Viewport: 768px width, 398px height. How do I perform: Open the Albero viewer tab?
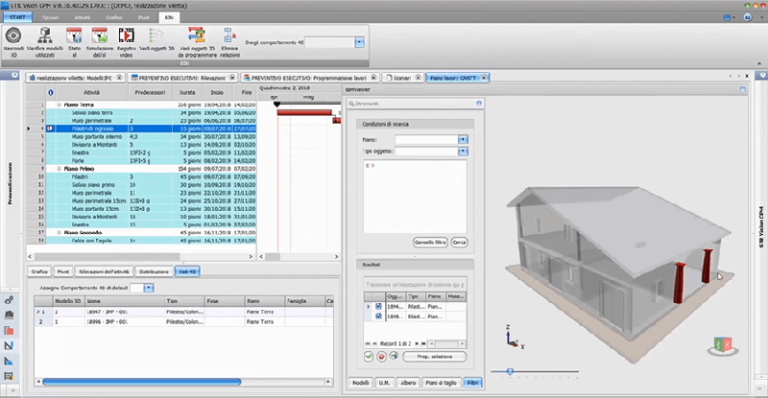point(408,383)
